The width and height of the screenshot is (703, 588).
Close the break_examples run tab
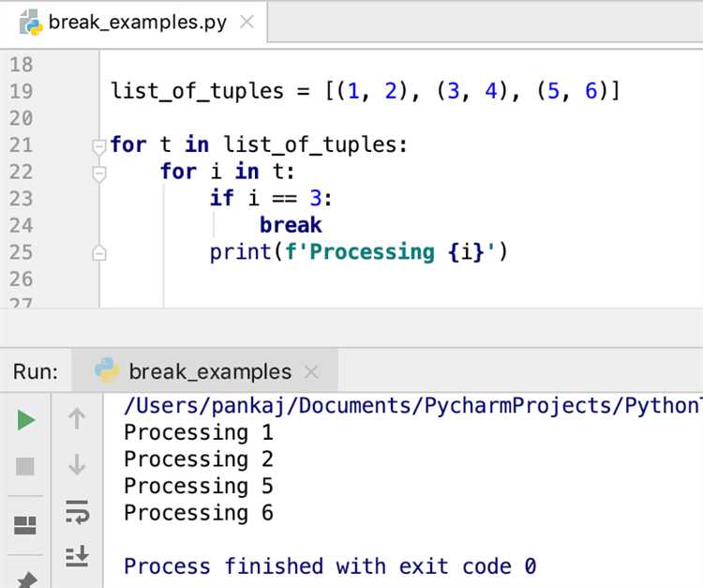pyautogui.click(x=311, y=371)
